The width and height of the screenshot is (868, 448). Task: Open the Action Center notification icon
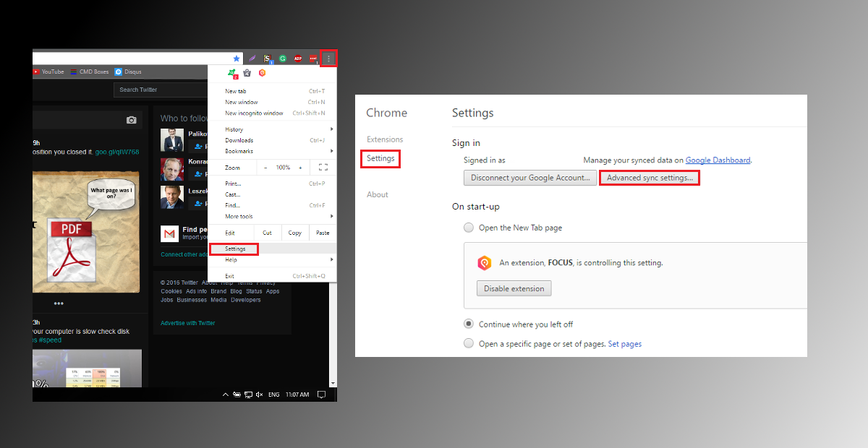pyautogui.click(x=322, y=395)
